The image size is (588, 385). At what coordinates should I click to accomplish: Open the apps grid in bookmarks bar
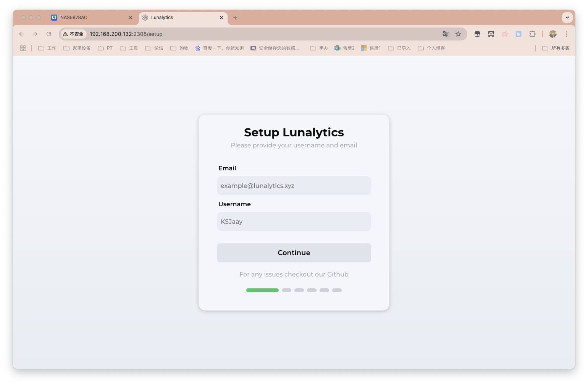pyautogui.click(x=23, y=48)
